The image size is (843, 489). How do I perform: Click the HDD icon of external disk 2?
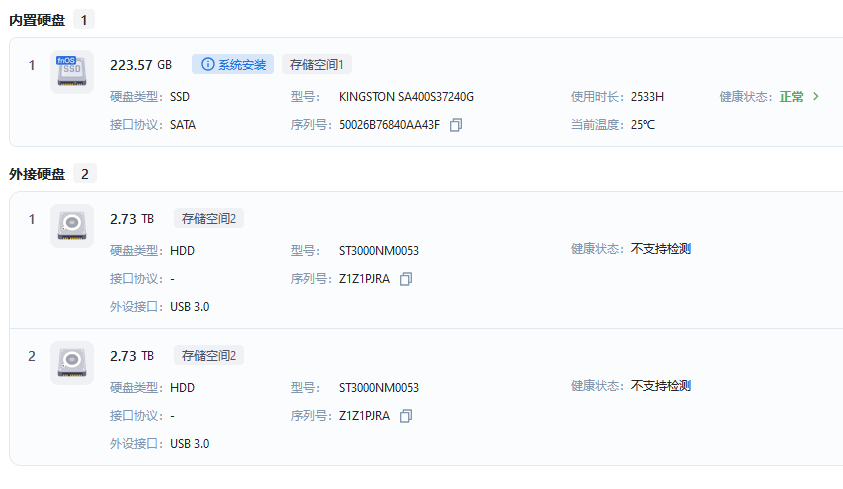[x=72, y=363]
